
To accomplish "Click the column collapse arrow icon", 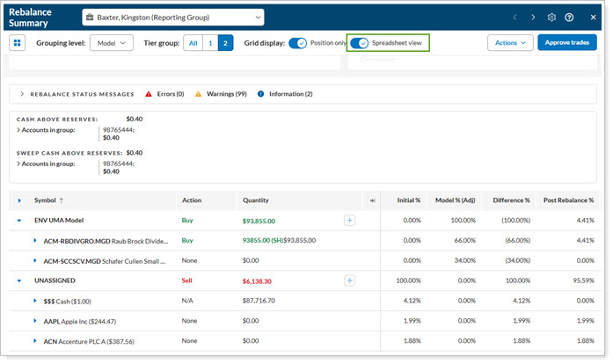I will [373, 200].
